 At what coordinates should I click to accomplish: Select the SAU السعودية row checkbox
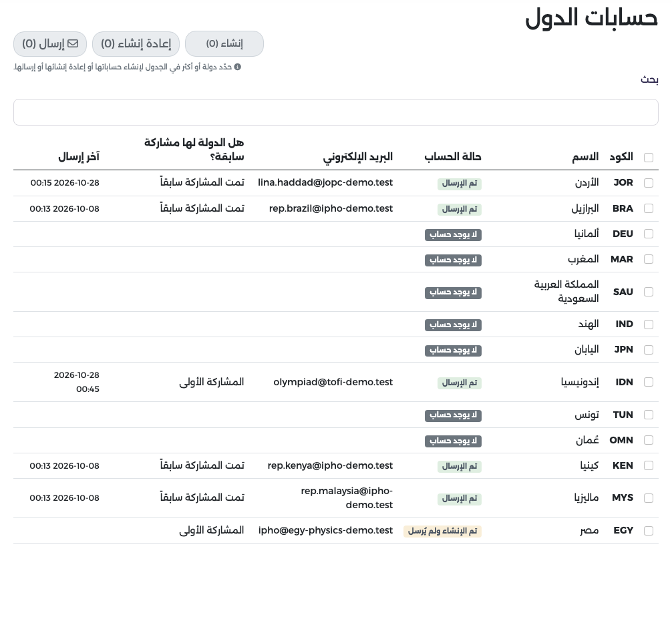pyautogui.click(x=649, y=292)
